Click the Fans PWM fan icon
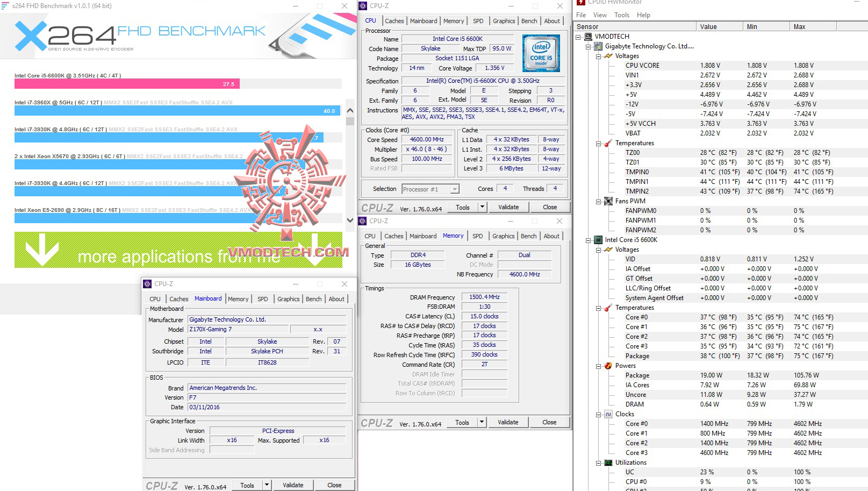Screen dimensions: 868x491 coord(608,201)
